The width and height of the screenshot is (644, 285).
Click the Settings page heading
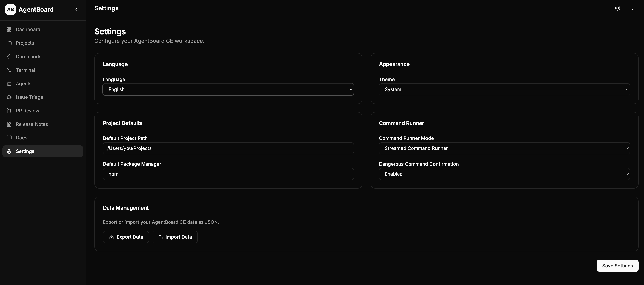(x=110, y=31)
